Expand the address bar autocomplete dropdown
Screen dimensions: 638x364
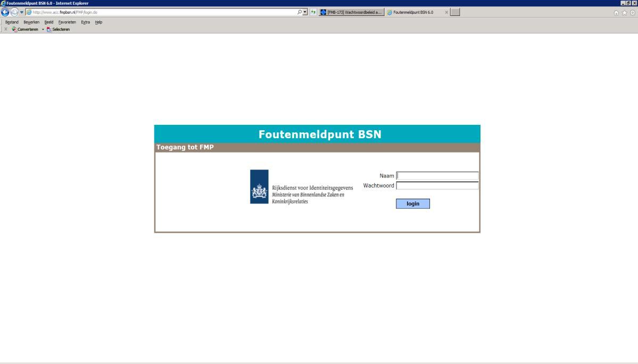305,12
